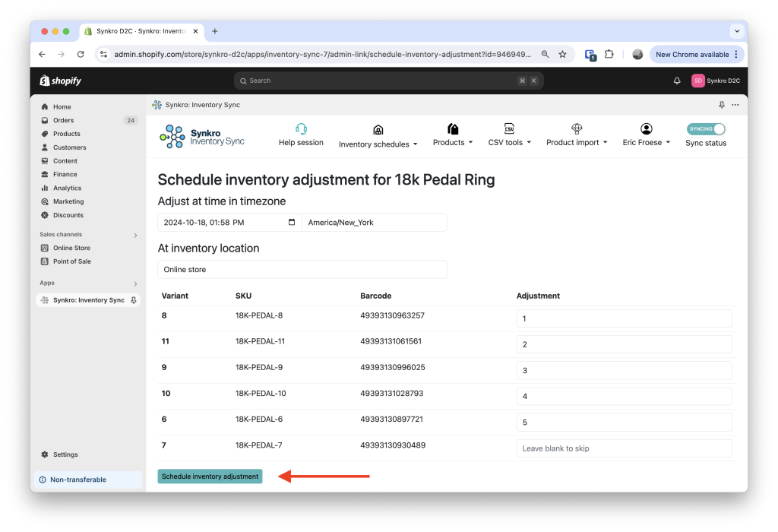Click the Products bag icon in app toolbar
This screenshot has height=532, width=778.
pyautogui.click(x=452, y=128)
